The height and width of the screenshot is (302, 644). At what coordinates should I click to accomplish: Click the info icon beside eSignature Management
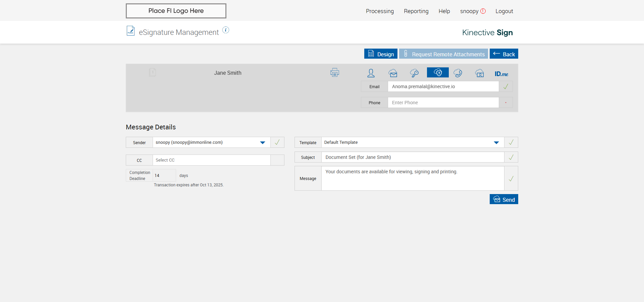click(x=226, y=30)
